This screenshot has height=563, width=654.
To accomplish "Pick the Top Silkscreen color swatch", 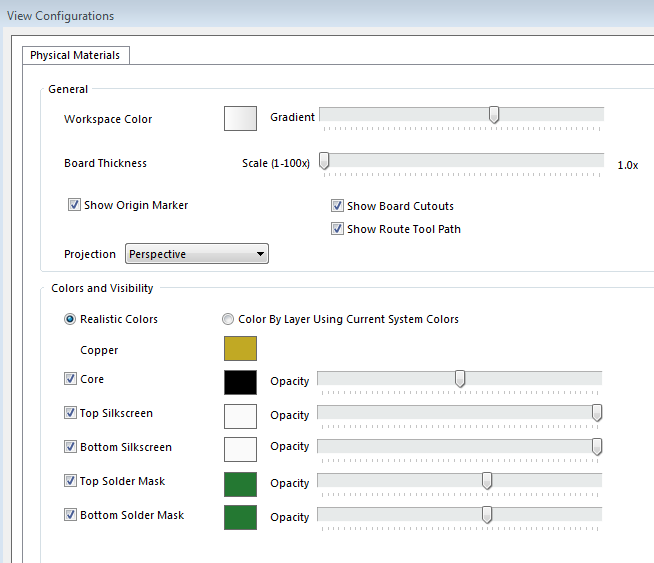I will coord(240,416).
